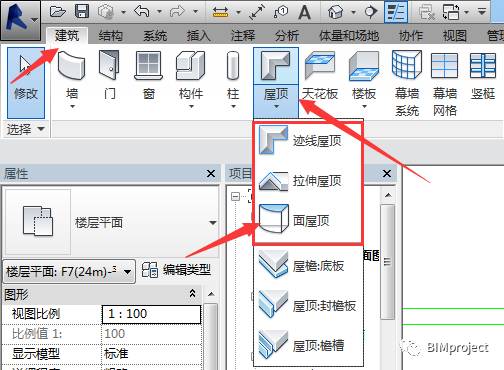504x370 pixels.
Task: Select the 构件 (Component) tool icon
Action: tap(190, 65)
